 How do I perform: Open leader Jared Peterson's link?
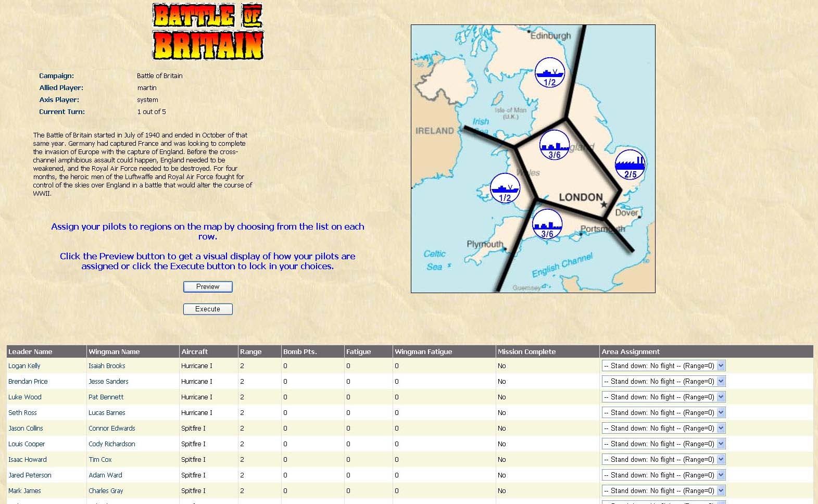click(30, 475)
